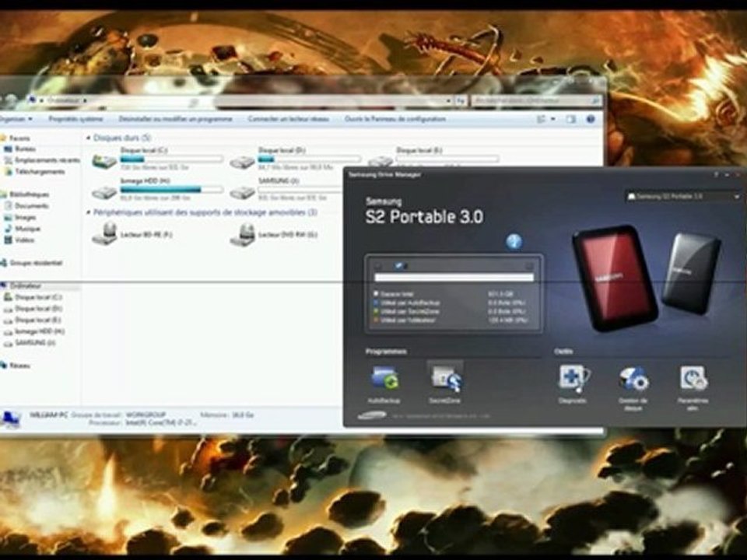Click Désinstaller ou modifier un programme

tap(175, 119)
